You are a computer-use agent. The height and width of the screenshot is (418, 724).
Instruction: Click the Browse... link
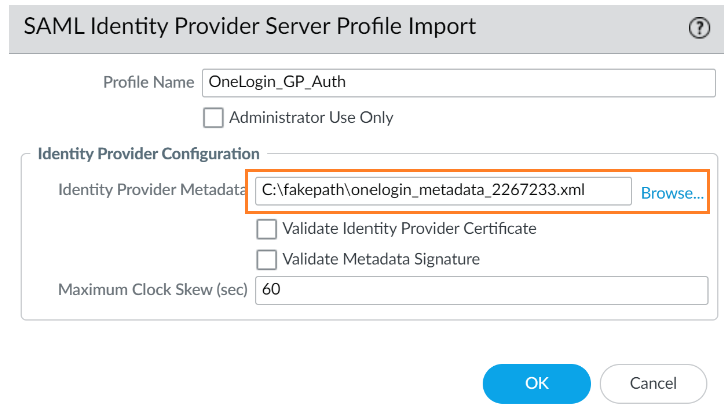tap(672, 193)
